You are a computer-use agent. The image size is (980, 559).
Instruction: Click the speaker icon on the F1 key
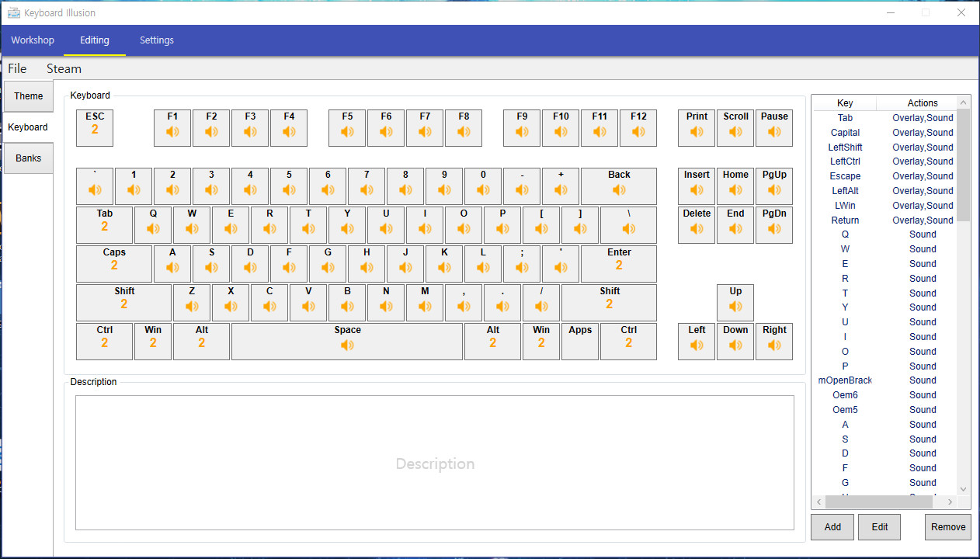pyautogui.click(x=172, y=134)
